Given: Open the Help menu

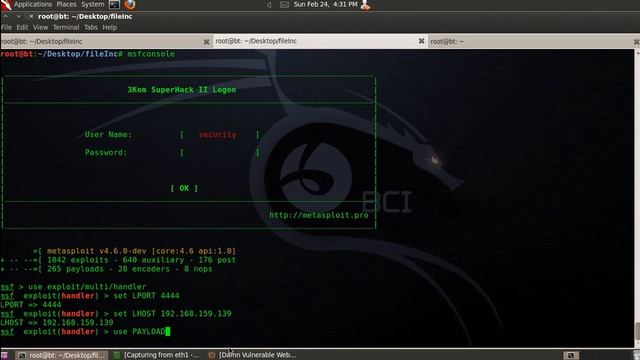Looking at the screenshot, I should pos(109,27).
